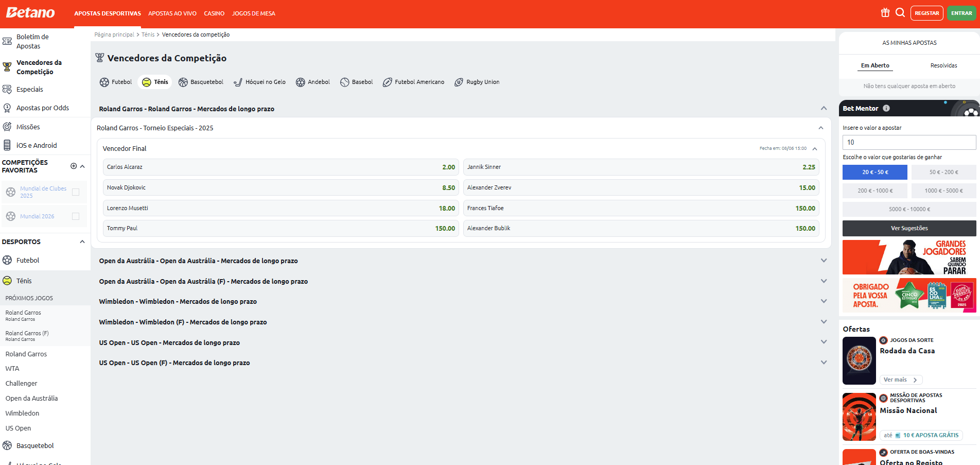Collapse the Competições Favoritas section

point(82,166)
